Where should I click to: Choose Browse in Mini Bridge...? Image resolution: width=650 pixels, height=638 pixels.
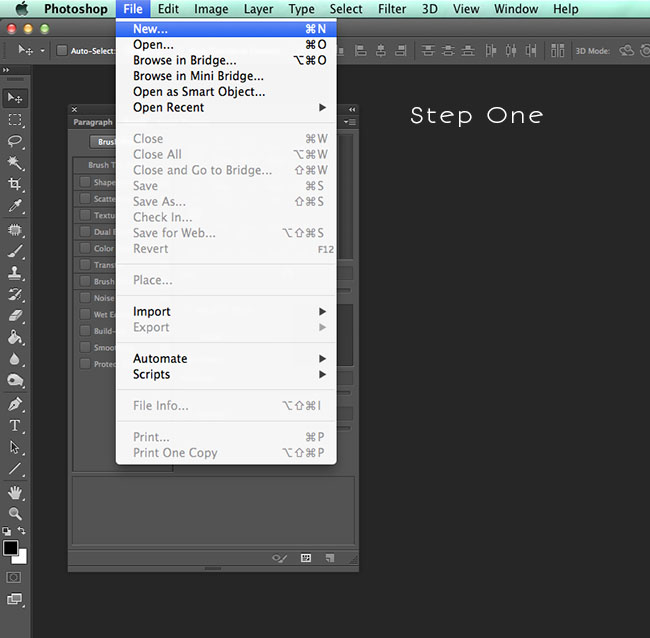[226, 76]
